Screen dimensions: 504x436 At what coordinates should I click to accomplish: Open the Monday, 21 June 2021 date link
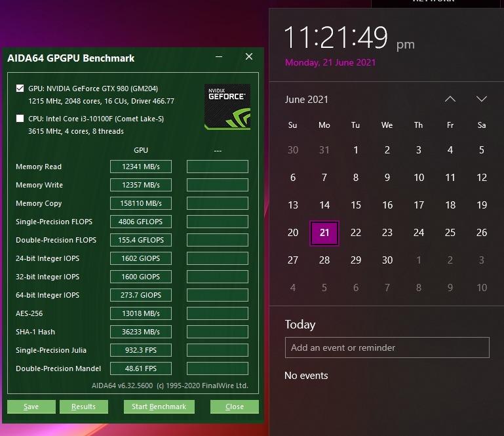pos(330,63)
